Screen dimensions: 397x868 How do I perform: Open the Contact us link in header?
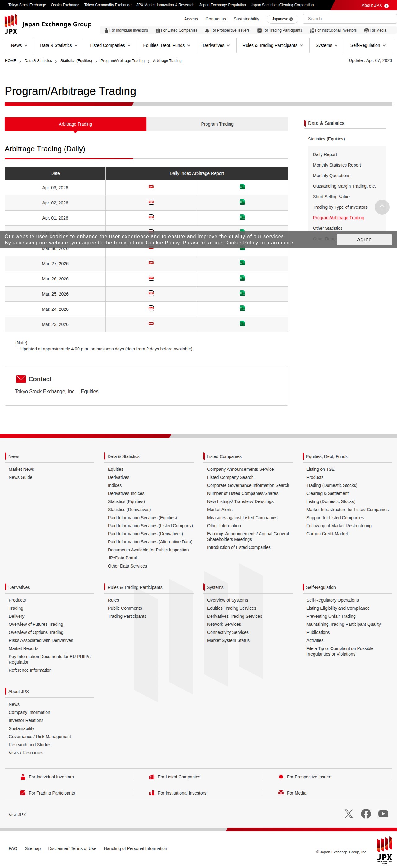[216, 19]
